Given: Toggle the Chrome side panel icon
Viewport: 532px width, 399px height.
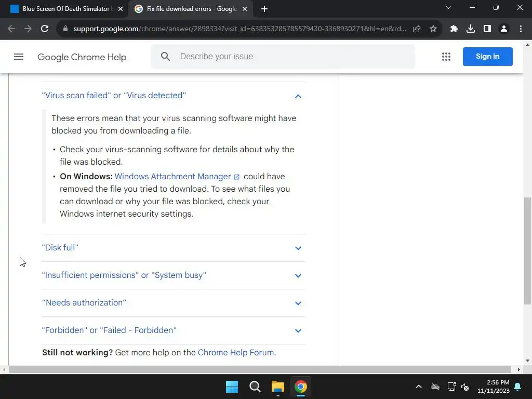Looking at the screenshot, I should [x=487, y=29].
